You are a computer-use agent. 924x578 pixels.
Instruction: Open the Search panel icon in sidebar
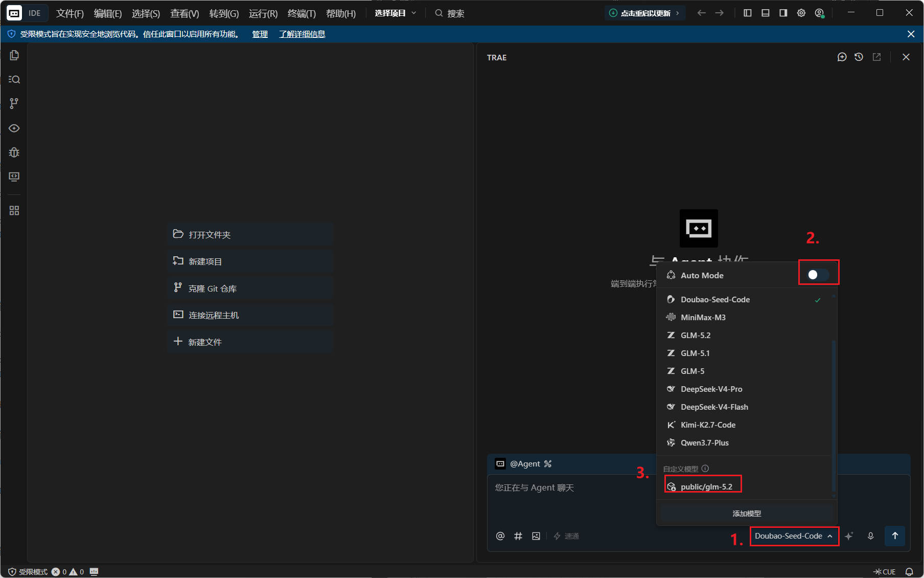tap(14, 79)
